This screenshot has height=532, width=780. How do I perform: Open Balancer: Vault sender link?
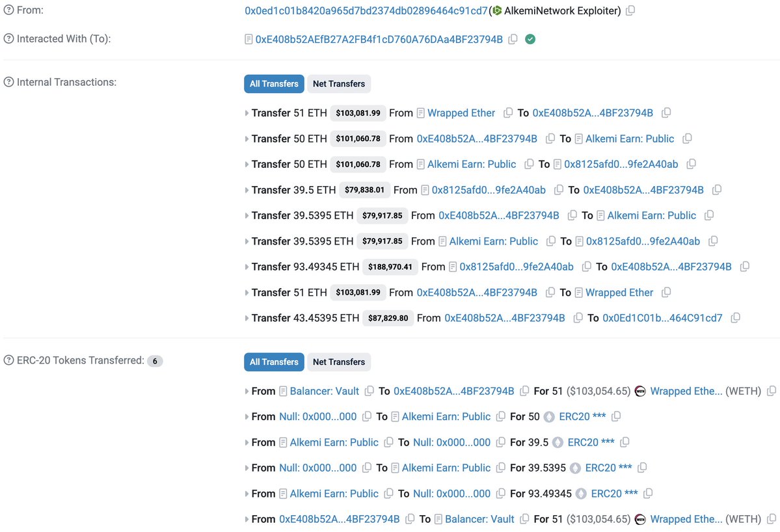click(x=325, y=392)
